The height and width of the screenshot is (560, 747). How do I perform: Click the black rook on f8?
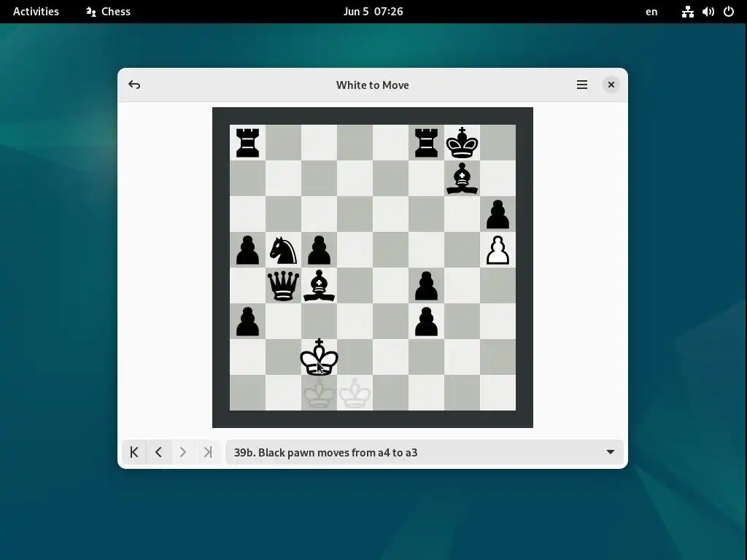(x=426, y=143)
